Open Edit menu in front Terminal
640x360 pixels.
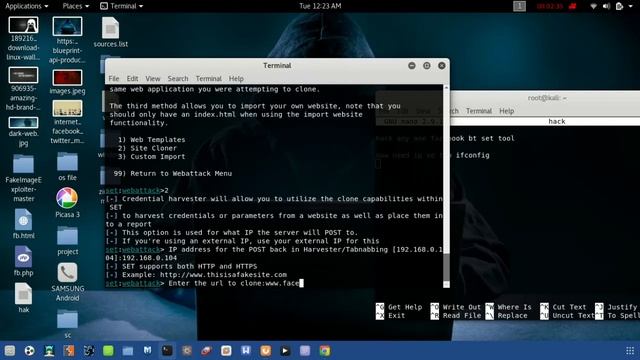coord(132,78)
